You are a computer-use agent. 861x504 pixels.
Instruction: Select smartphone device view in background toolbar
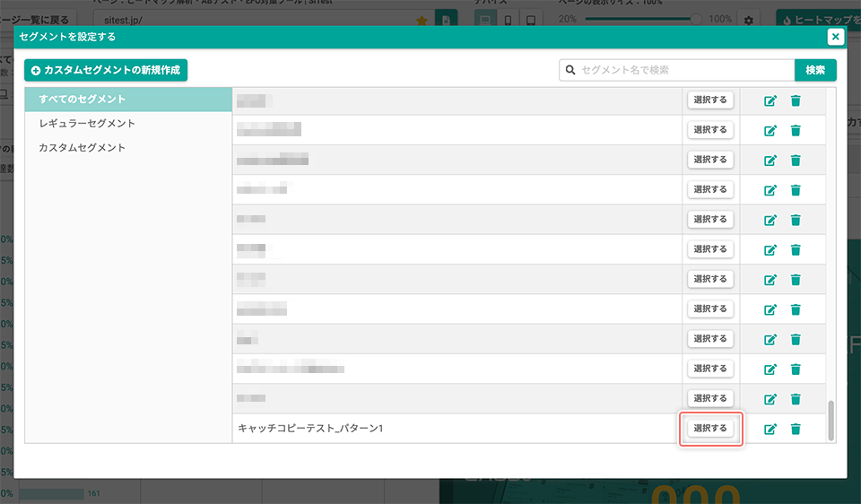508,20
